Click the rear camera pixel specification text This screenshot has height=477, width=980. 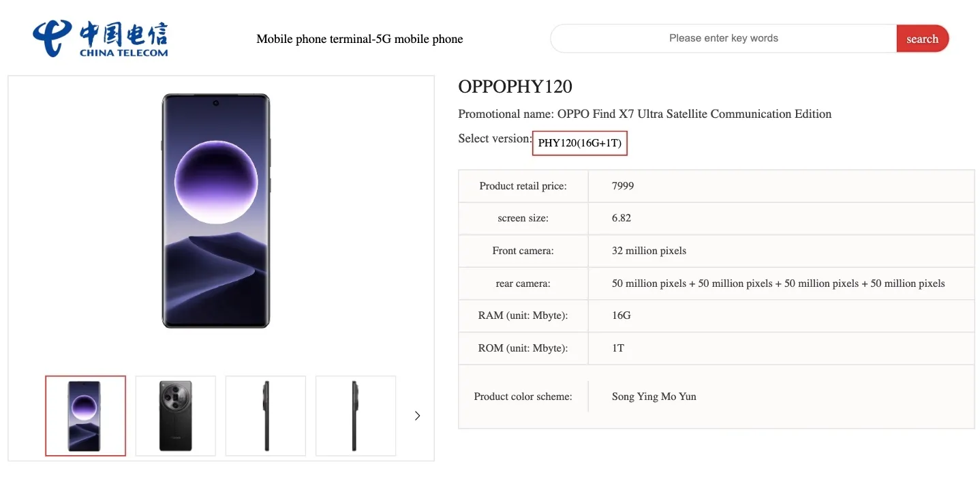(x=778, y=283)
